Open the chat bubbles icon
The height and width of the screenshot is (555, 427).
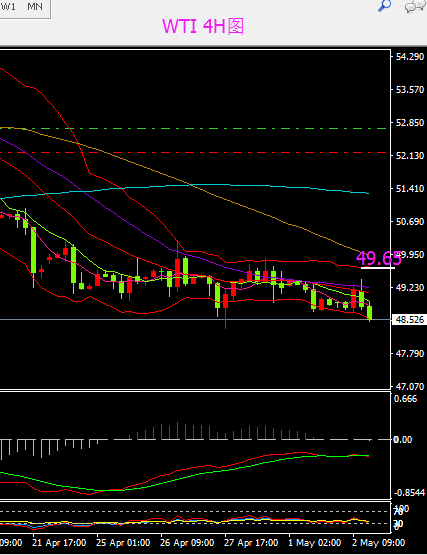[415, 6]
